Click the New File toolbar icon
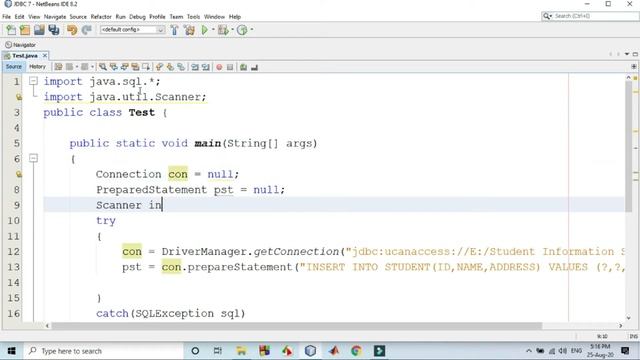 pyautogui.click(x=11, y=30)
